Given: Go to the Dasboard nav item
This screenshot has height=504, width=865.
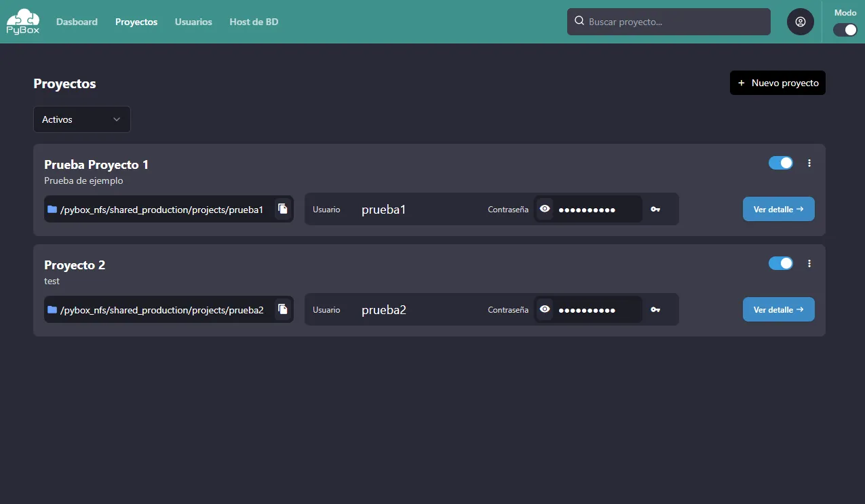Looking at the screenshot, I should tap(77, 22).
